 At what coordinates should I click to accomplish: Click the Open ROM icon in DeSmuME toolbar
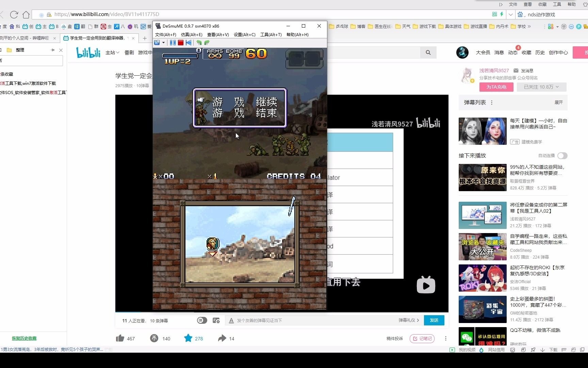(x=157, y=43)
